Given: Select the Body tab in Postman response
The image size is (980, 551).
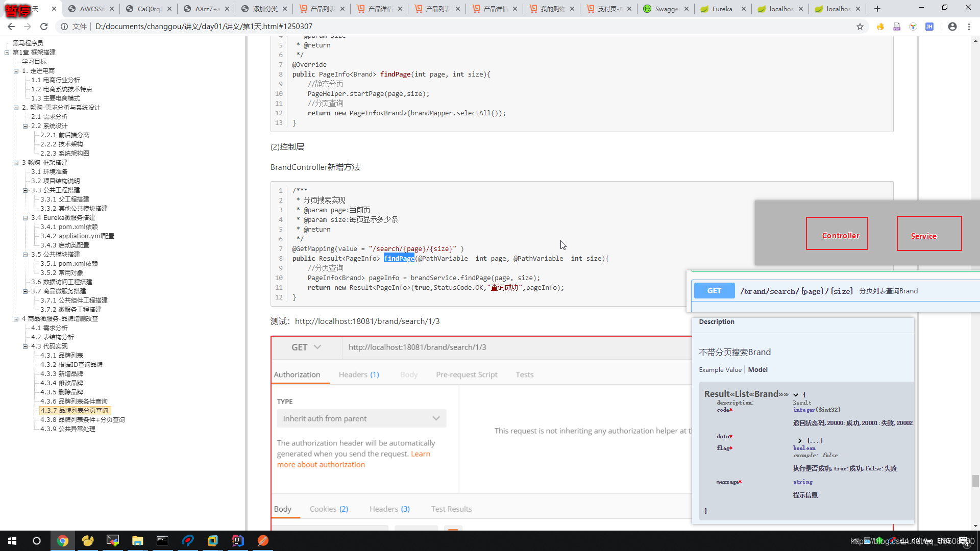Looking at the screenshot, I should tap(283, 508).
